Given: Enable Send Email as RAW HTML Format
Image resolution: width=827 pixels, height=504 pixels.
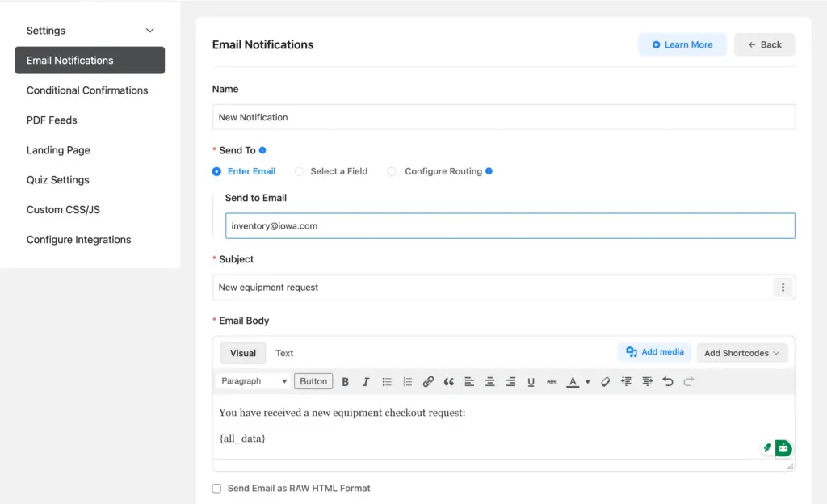Looking at the screenshot, I should click(x=216, y=488).
